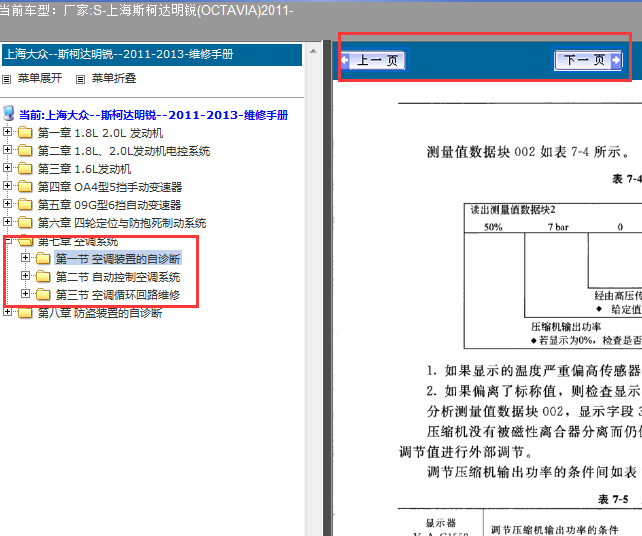Click folder icon of 第五章 自动变速器
This screenshot has height=536, width=642.
25,205
